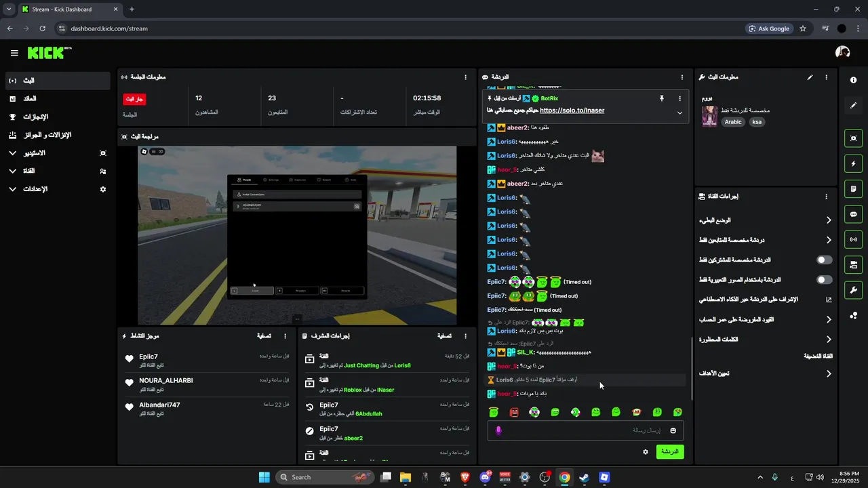Image resolution: width=868 pixels, height=488 pixels.
Task: Click the moderator actions filter button
Action: pyautogui.click(x=445, y=336)
